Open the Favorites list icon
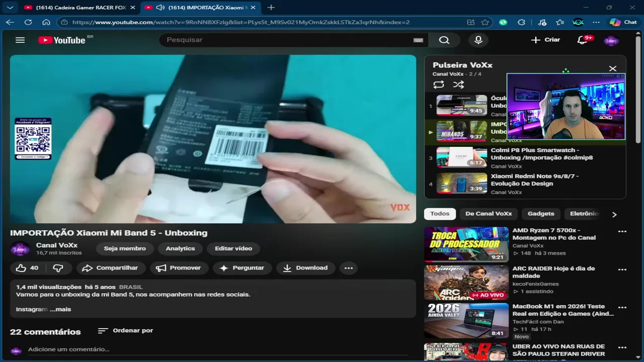The image size is (644, 362). (x=560, y=22)
